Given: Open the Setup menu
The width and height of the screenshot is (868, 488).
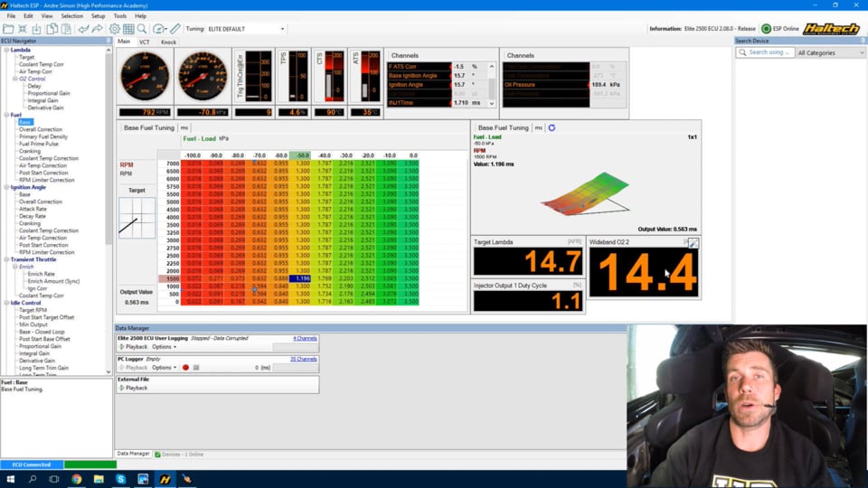Looking at the screenshot, I should [98, 16].
